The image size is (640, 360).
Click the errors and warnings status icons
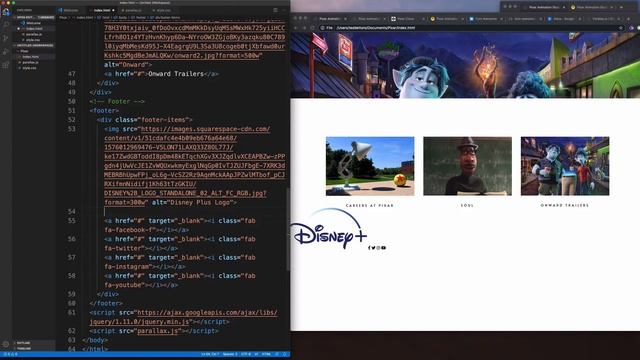pos(11,354)
